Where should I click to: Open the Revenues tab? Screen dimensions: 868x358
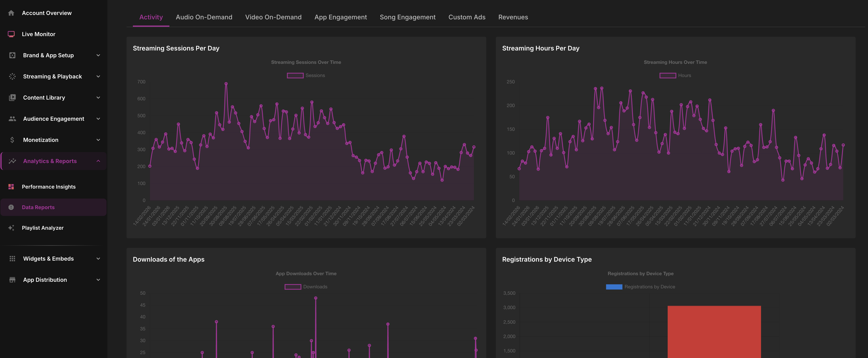click(513, 17)
